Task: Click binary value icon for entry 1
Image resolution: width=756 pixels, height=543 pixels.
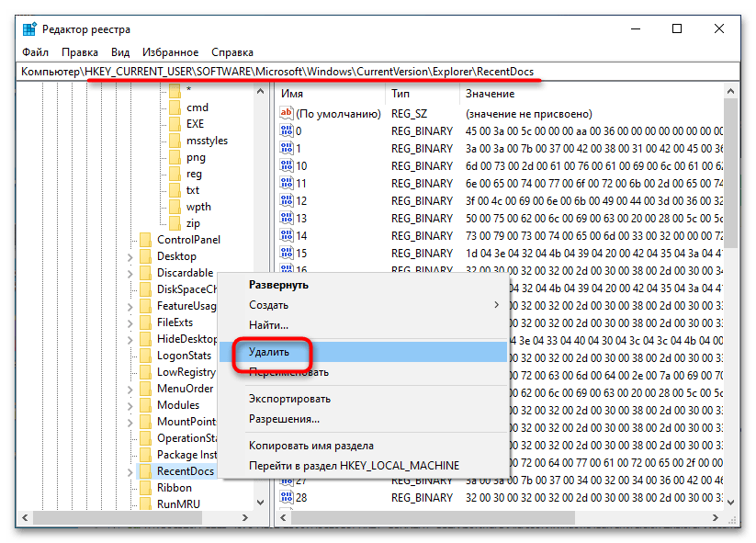Action: coord(287,148)
